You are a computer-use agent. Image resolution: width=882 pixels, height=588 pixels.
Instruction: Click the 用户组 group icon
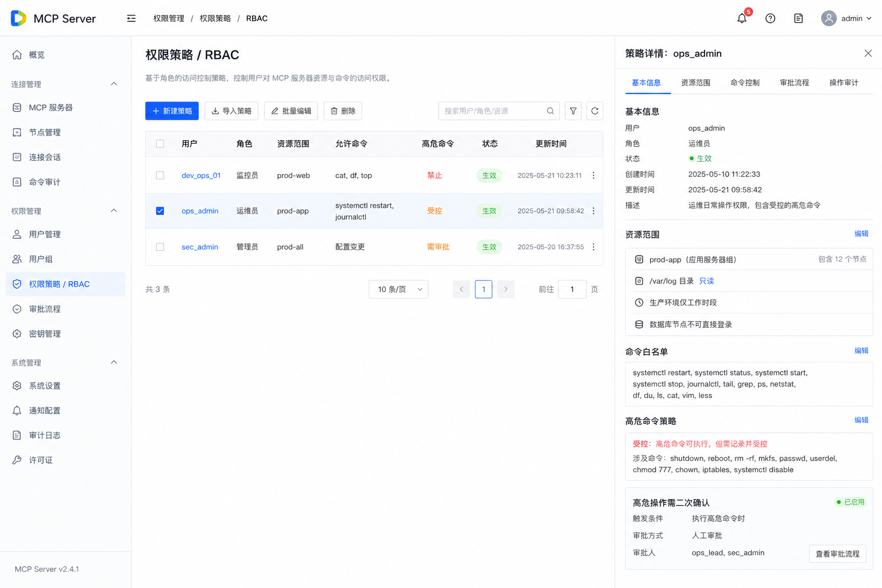point(17,259)
